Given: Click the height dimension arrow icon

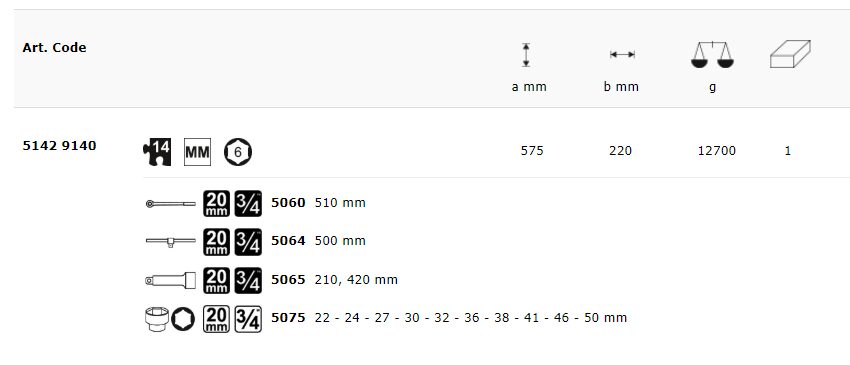Looking at the screenshot, I should coord(526,55).
